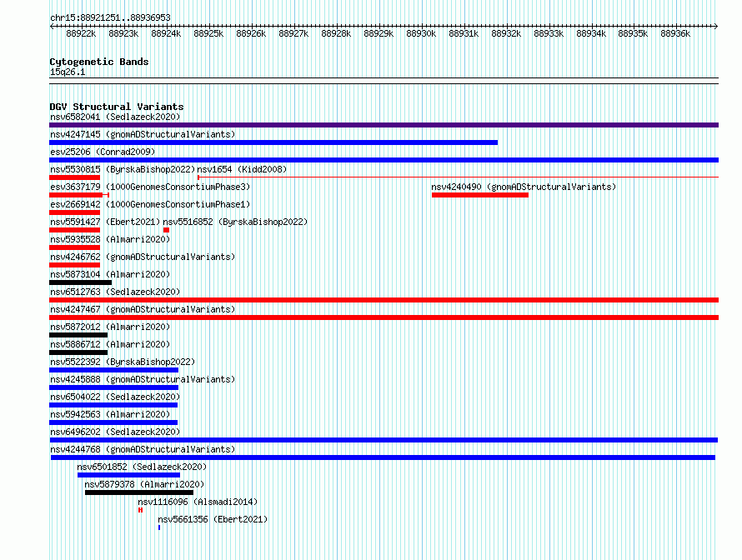Open esv2669142 (1000GenomesConsortiumPhase1) label
742x560 pixels.
click(150, 204)
